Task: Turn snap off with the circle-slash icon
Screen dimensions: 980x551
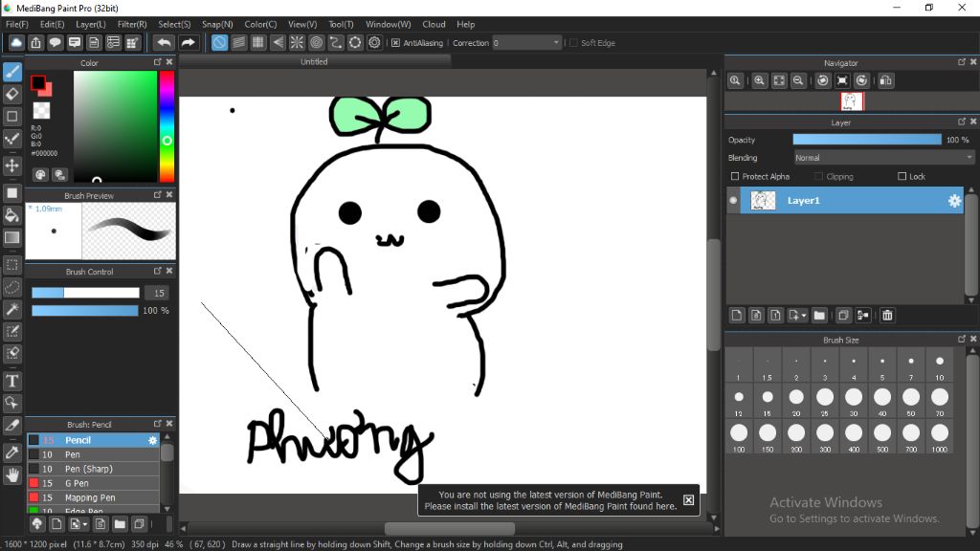Action: (219, 42)
